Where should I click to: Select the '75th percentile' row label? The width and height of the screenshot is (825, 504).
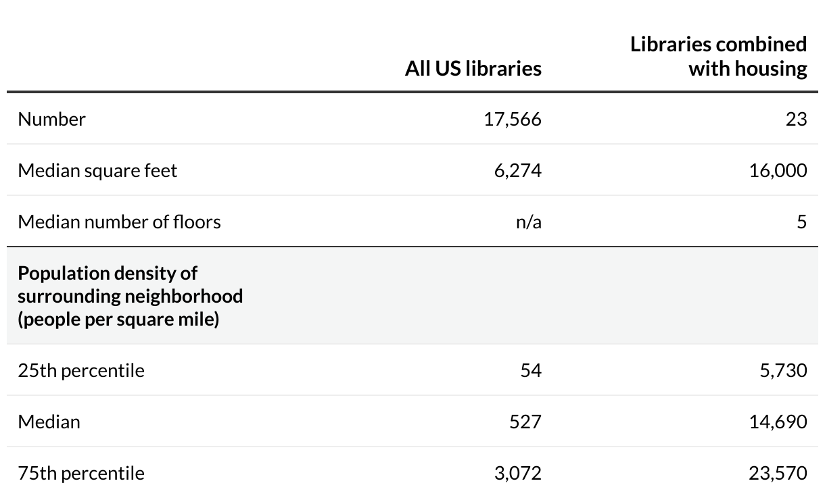[81, 473]
